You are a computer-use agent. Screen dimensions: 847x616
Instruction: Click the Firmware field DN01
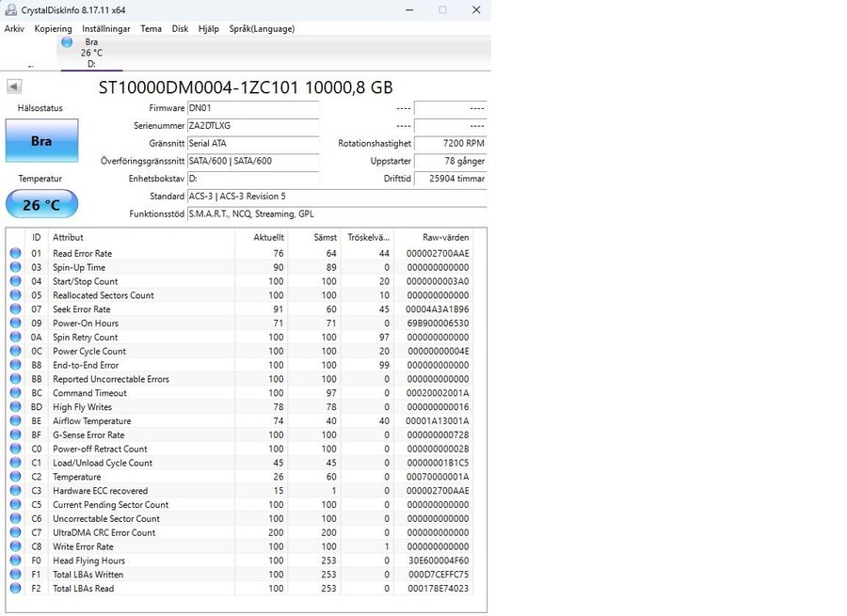(x=253, y=108)
